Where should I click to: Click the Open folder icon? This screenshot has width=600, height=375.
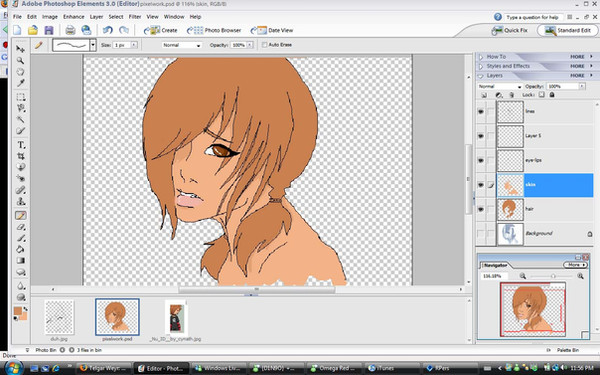(33, 30)
